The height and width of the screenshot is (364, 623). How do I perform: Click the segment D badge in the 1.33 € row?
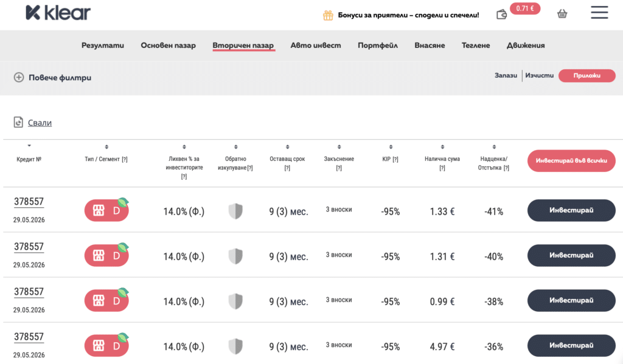[106, 210]
